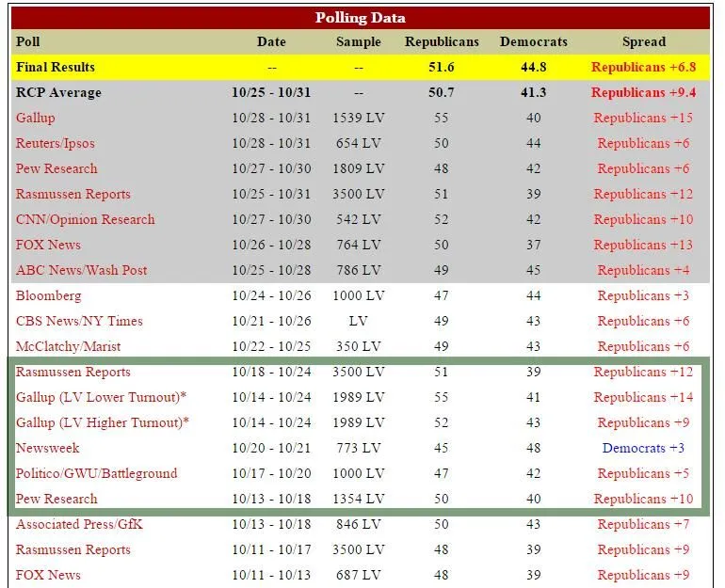Click the 1539 LV sample size
725x588 pixels.
359,118
